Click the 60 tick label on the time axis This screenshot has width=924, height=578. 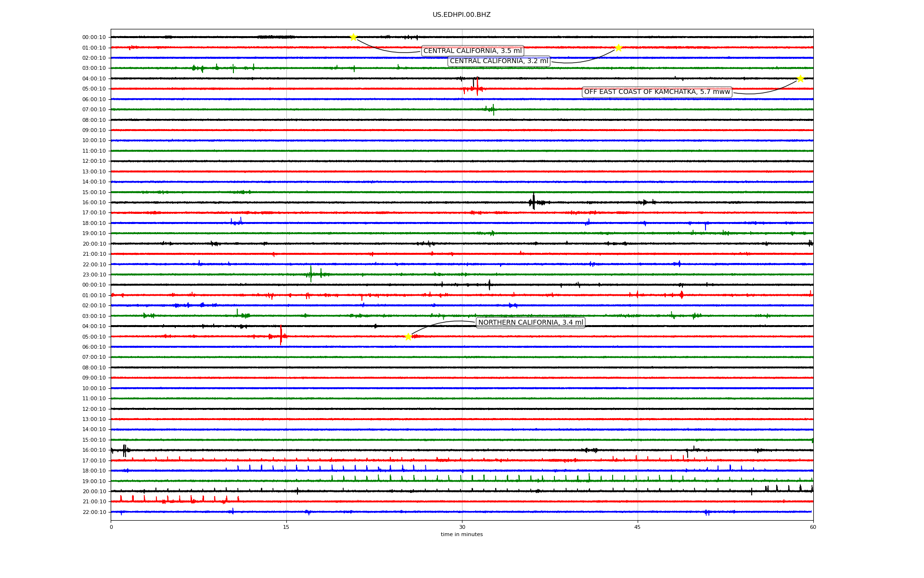813,527
